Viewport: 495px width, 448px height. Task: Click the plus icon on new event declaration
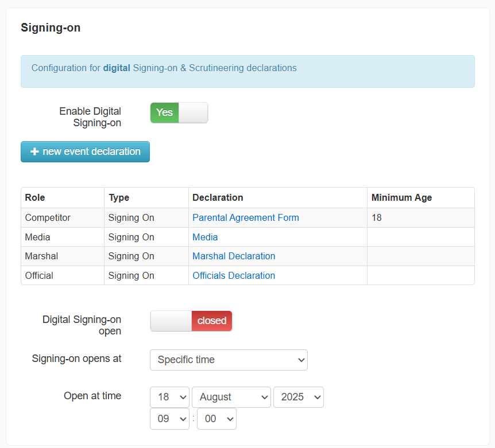click(x=34, y=152)
